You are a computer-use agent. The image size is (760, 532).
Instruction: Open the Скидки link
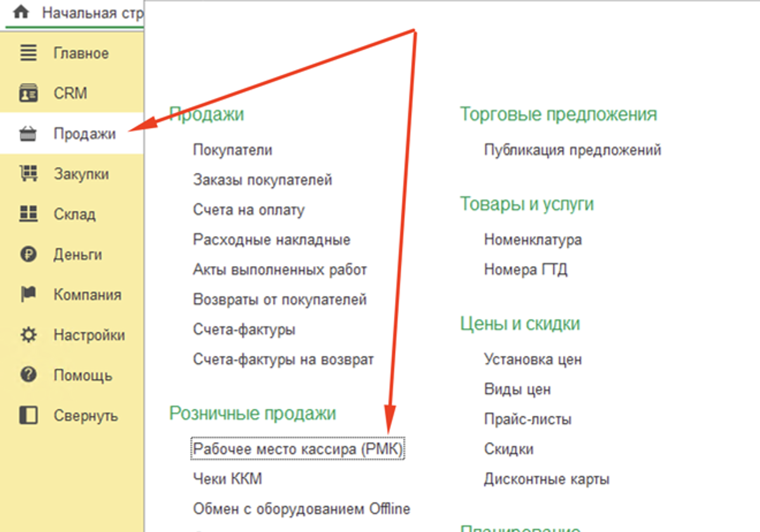click(509, 449)
